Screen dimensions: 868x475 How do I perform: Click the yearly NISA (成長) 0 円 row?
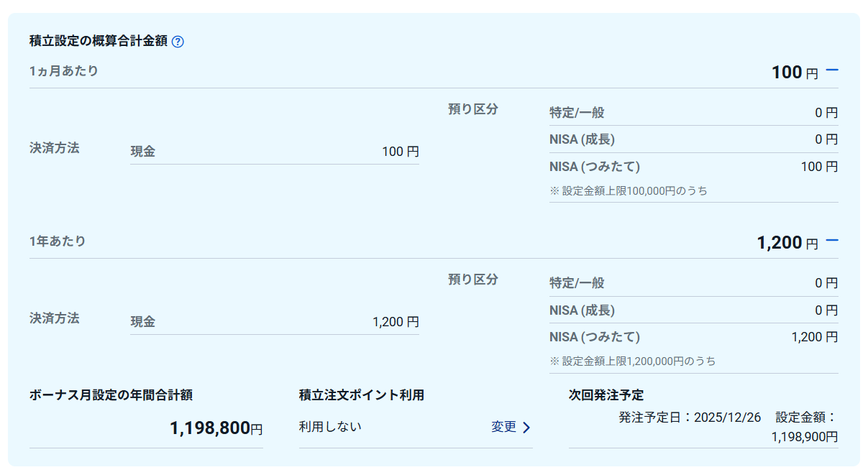693,310
